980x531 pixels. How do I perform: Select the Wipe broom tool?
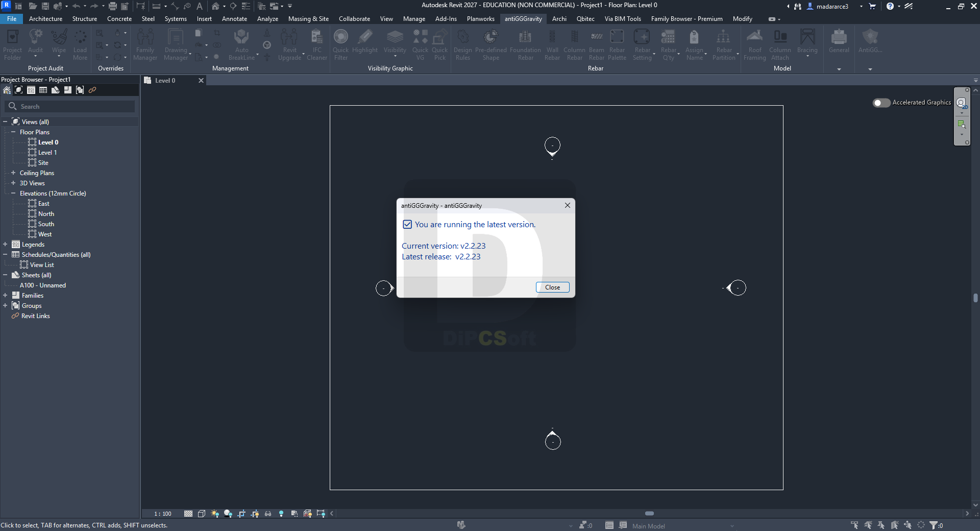59,42
